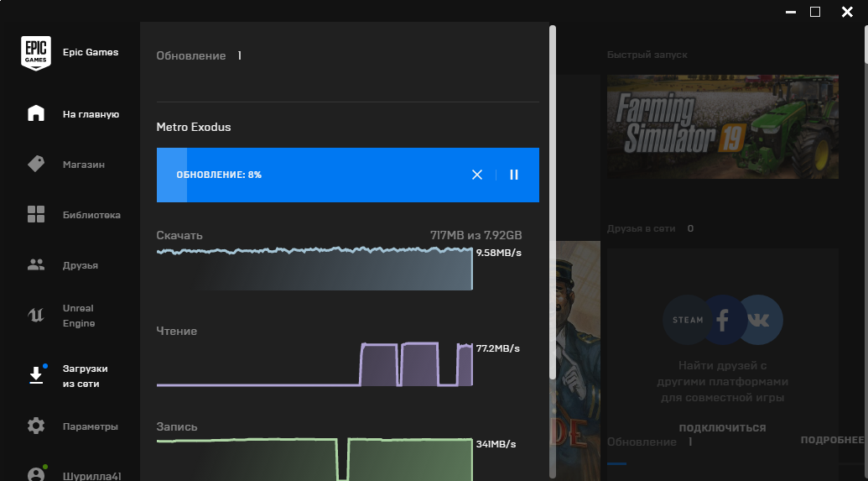Open the Farming Simulator 19 thumbnail
Screen dimensions: 868x481
point(722,127)
